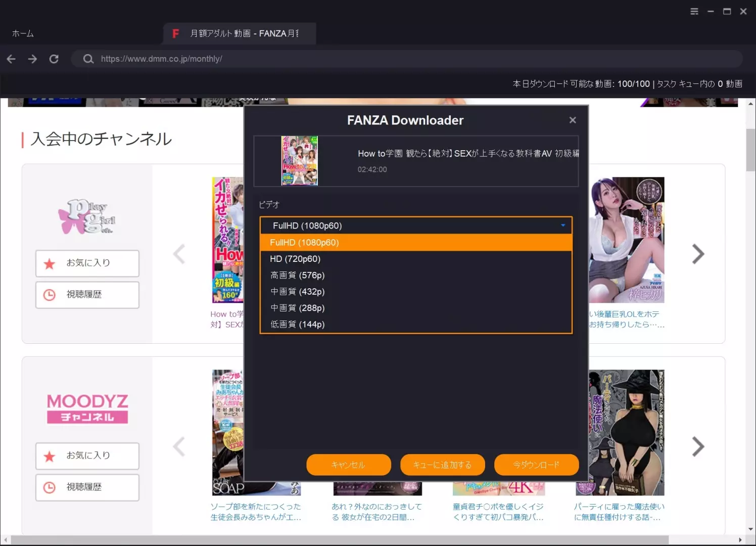Open the 後輩巨乳OLをホテ video link
The image size is (756, 546).
tap(627, 319)
